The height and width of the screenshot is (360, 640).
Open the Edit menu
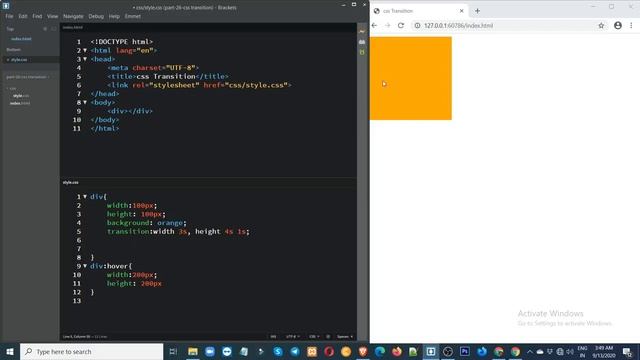point(23,16)
